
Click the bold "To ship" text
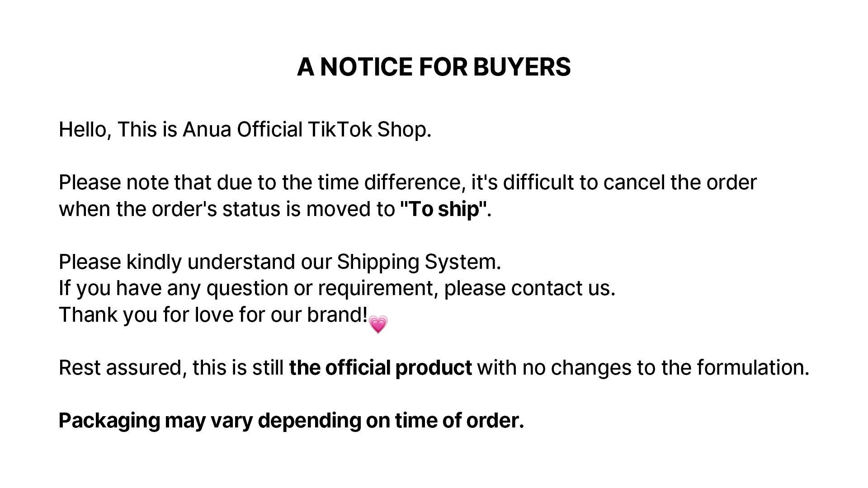click(443, 209)
